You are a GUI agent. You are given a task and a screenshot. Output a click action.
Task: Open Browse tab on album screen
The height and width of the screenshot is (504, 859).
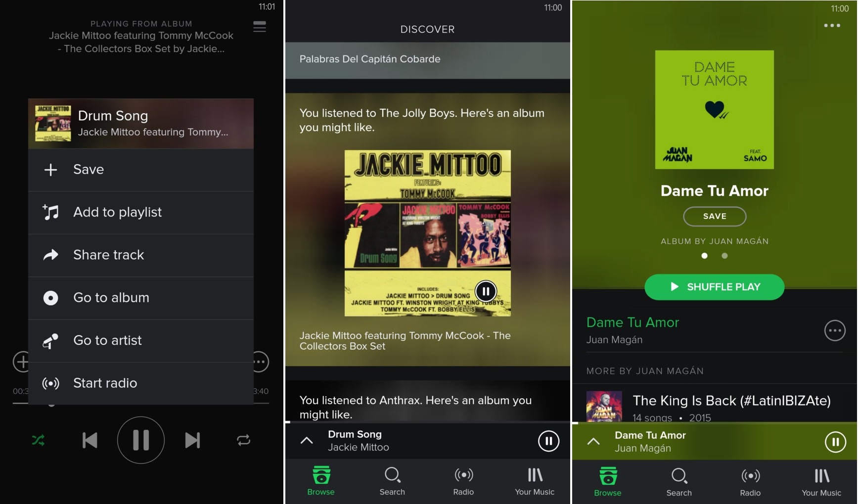pos(608,482)
